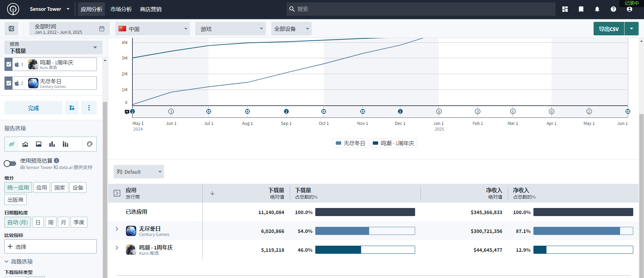Toggle the 使用预览估算 switch
644x278 pixels.
[10, 164]
